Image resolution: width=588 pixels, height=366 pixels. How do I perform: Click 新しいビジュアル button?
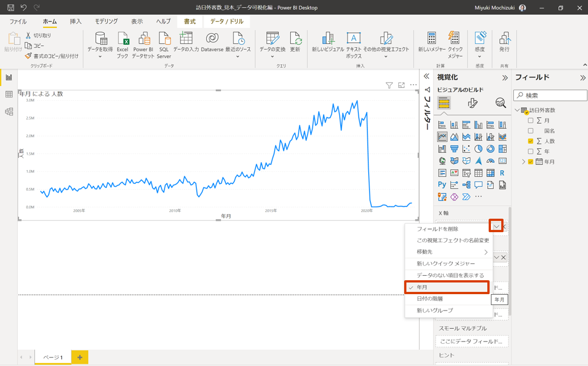[x=328, y=42]
